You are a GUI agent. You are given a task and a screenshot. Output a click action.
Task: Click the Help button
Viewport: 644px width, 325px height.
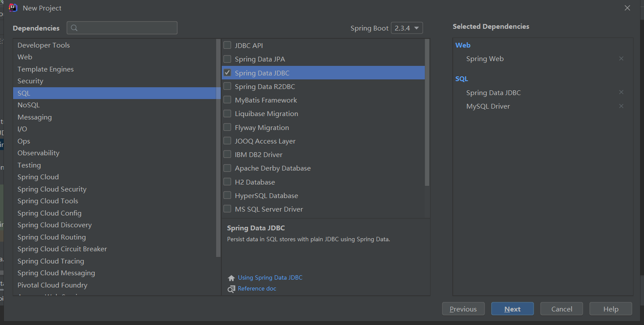pos(611,309)
